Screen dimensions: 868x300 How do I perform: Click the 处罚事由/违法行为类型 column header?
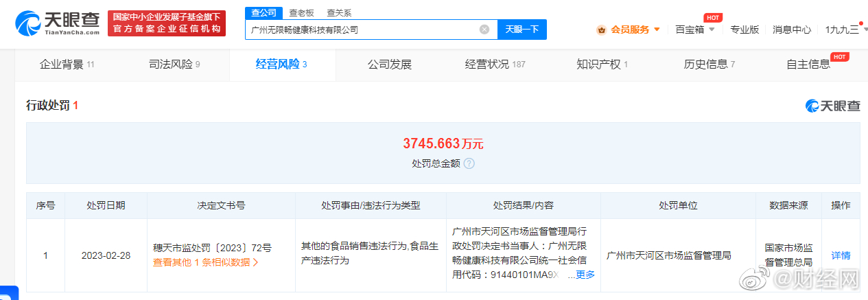tap(371, 206)
